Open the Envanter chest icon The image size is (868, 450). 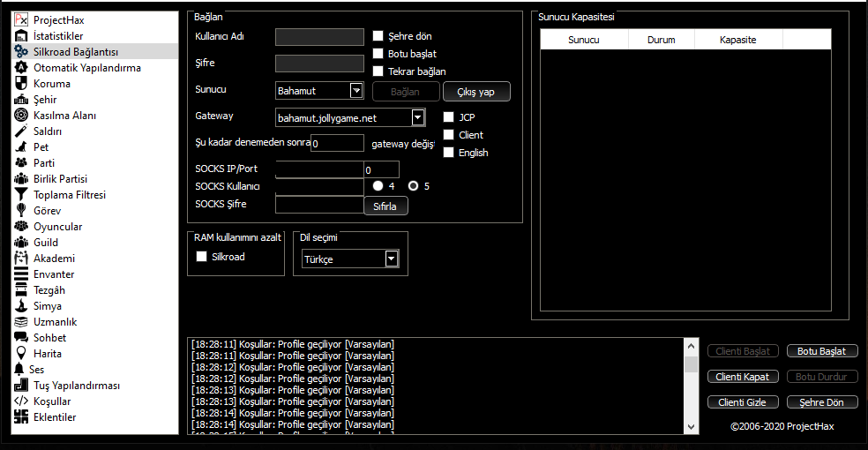click(22, 274)
